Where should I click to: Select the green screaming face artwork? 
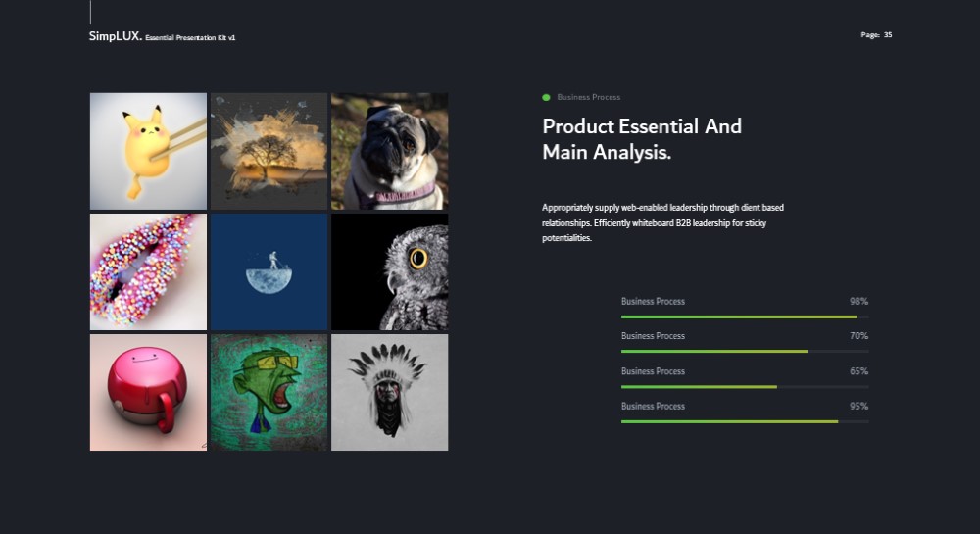pos(269,392)
